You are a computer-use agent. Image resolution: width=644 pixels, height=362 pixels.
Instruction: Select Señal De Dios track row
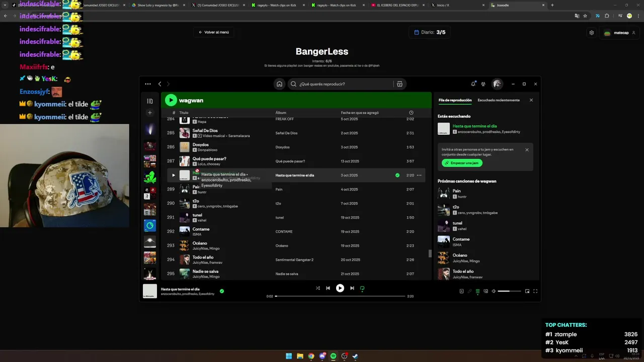pos(296,133)
